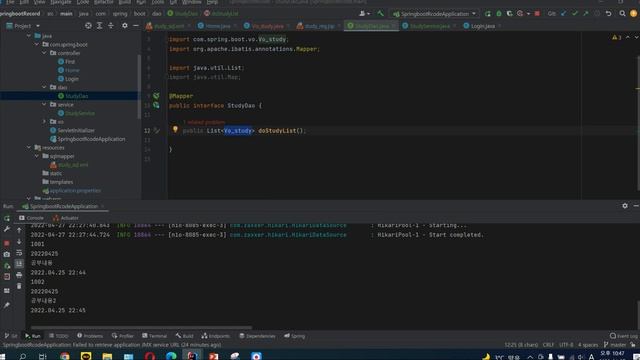This screenshot has width=640, height=360.
Task: Click the rerun icon in Run panel
Action: tap(7, 218)
